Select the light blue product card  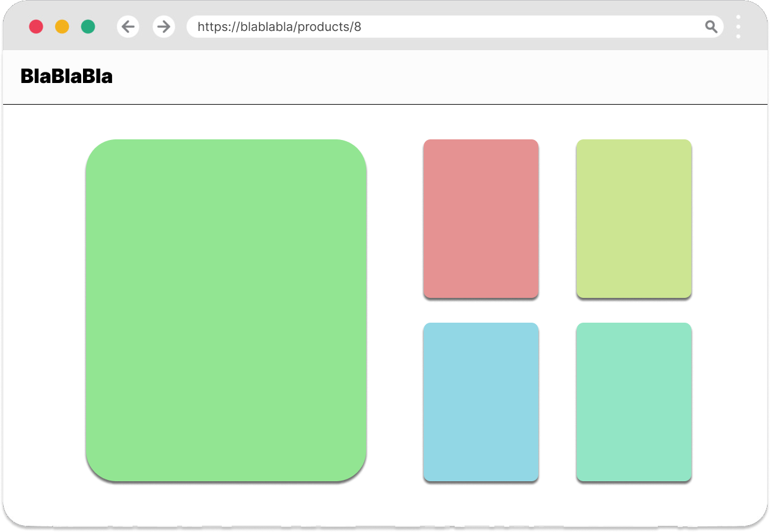click(x=481, y=401)
